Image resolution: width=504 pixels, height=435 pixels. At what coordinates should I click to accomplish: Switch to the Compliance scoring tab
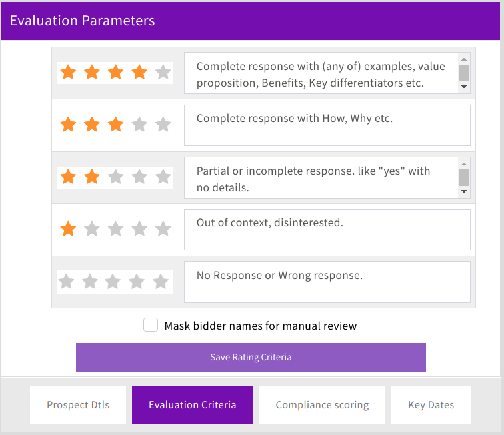pos(322,405)
